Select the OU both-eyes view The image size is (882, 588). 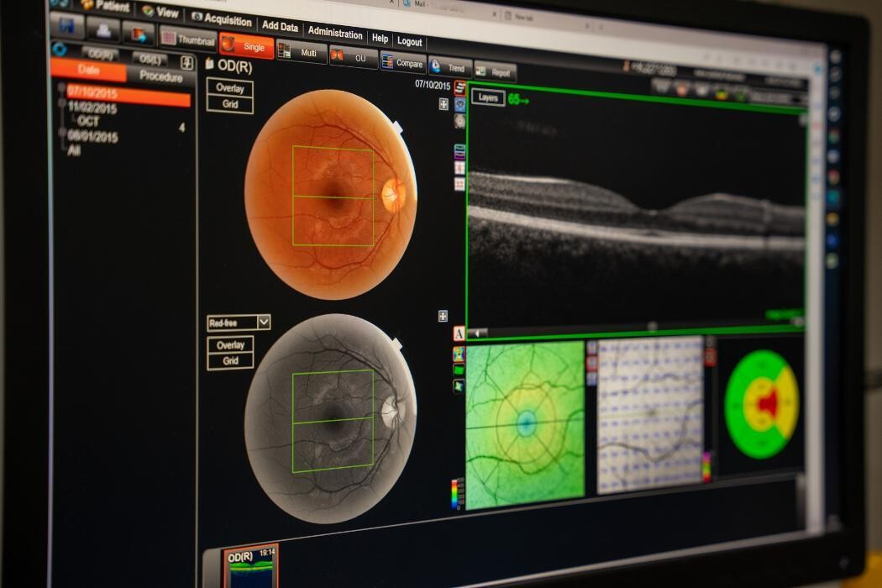tap(353, 57)
